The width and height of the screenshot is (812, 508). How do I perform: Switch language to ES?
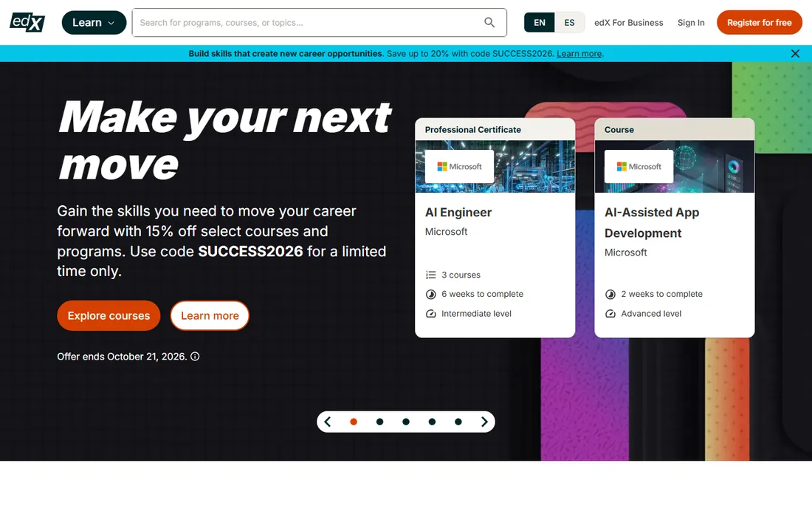coord(569,23)
